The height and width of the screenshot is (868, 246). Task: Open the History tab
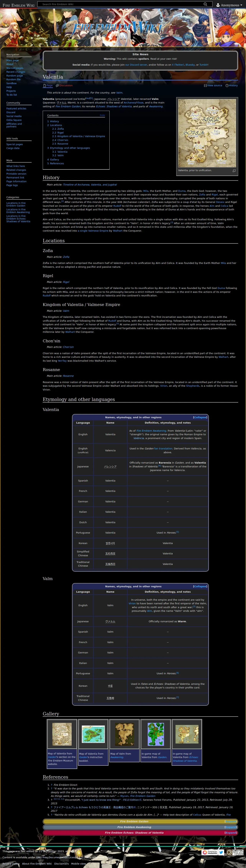click(233, 86)
